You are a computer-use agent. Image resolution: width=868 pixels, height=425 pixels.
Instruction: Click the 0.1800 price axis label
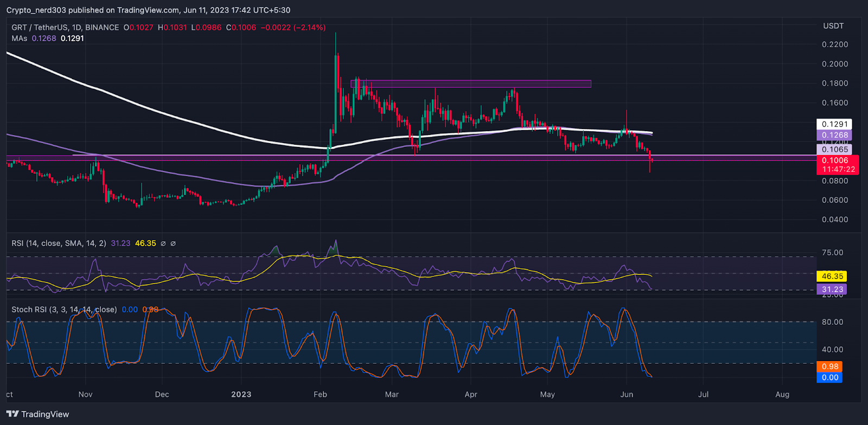pyautogui.click(x=835, y=83)
